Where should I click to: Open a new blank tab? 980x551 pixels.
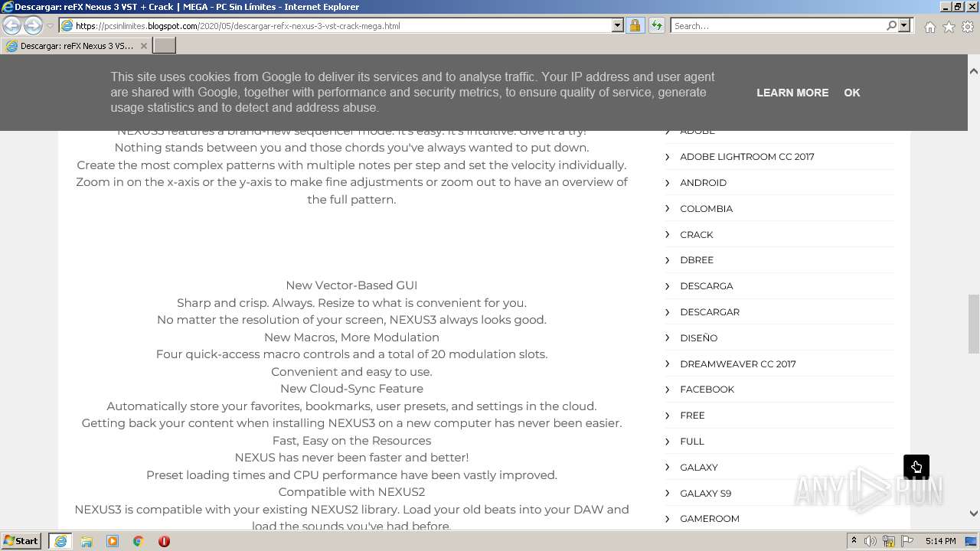click(165, 45)
